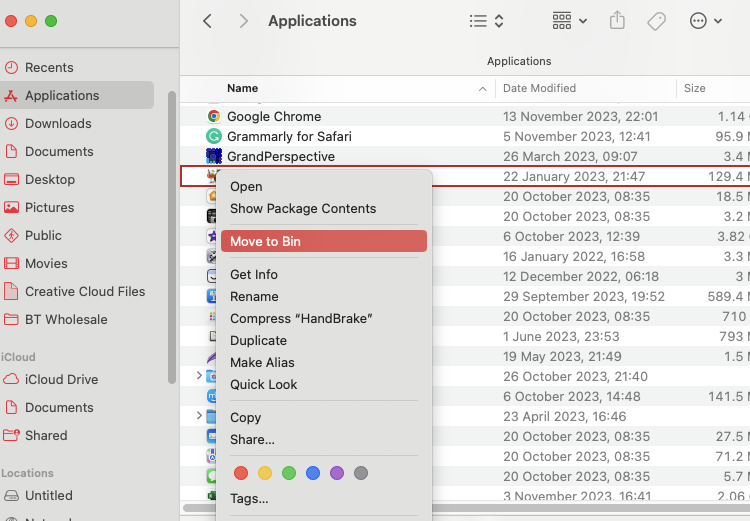Image resolution: width=750 pixels, height=521 pixels.
Task: Select the Grammarly for Safari name
Action: coord(289,136)
